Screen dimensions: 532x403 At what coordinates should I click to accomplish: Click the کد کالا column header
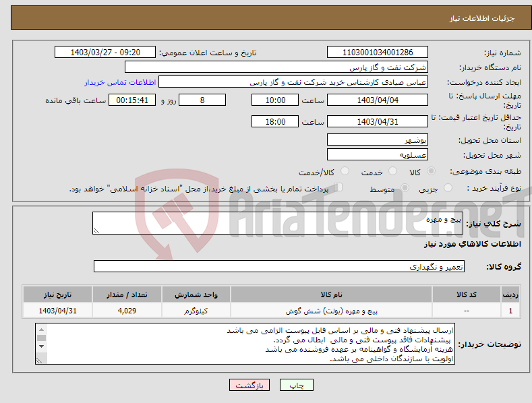pyautogui.click(x=467, y=294)
